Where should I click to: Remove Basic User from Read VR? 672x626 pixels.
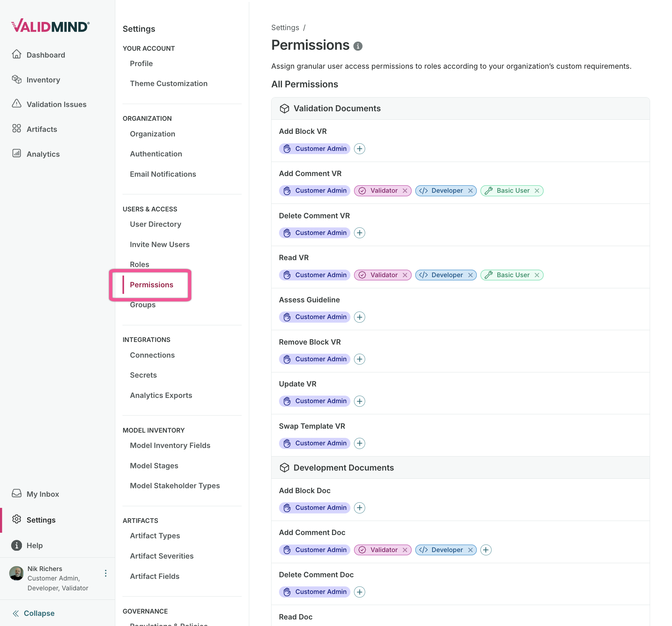536,275
